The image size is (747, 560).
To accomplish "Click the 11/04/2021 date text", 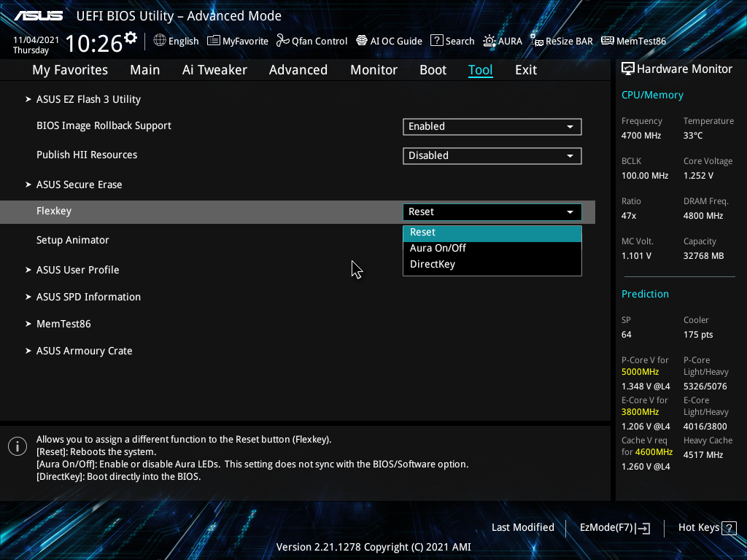I will click(36, 40).
